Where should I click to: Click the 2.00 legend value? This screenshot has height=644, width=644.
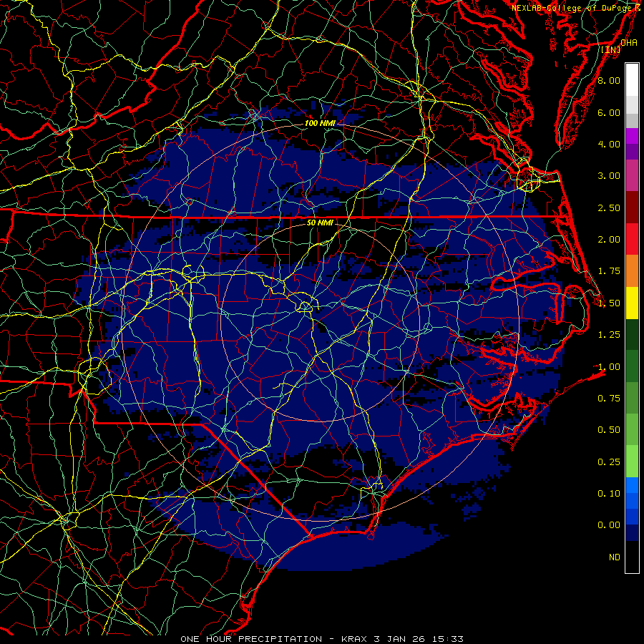click(x=609, y=240)
